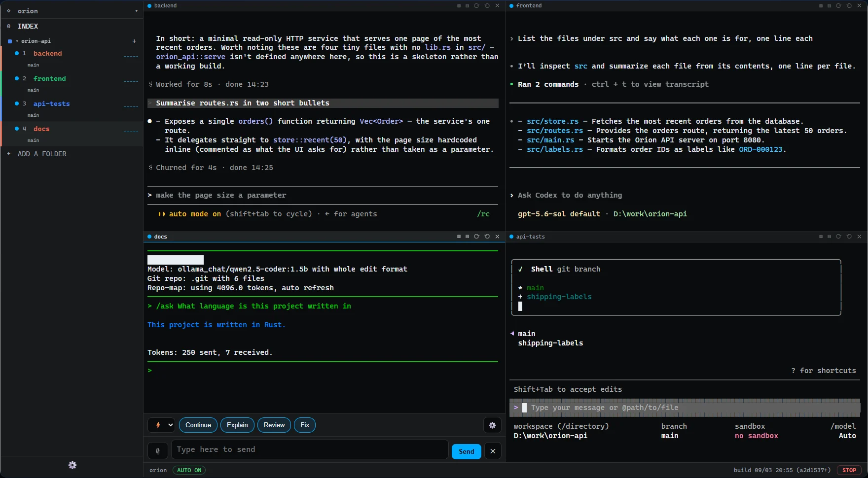Open the settings gear in the action bar
The height and width of the screenshot is (478, 868).
pos(492,425)
